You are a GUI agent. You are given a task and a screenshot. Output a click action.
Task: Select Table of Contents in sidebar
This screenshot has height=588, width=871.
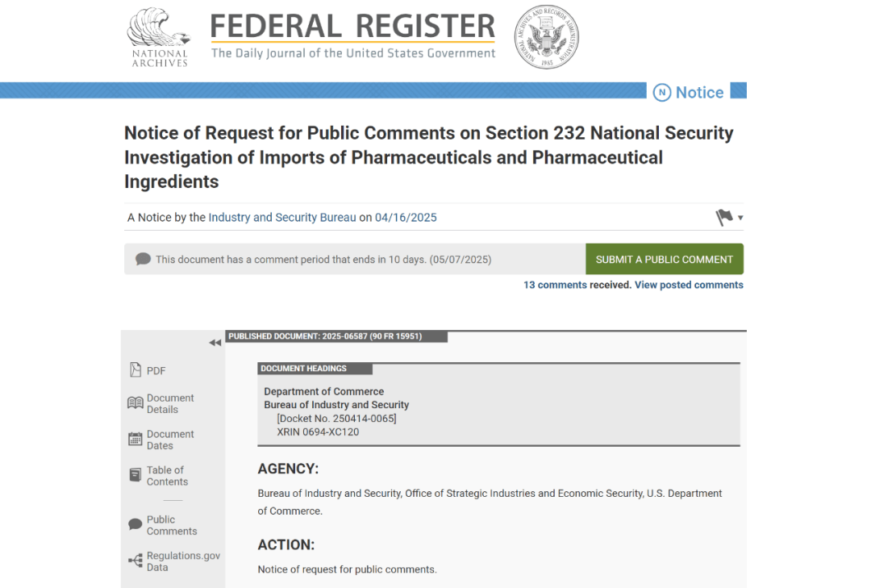pyautogui.click(x=167, y=476)
